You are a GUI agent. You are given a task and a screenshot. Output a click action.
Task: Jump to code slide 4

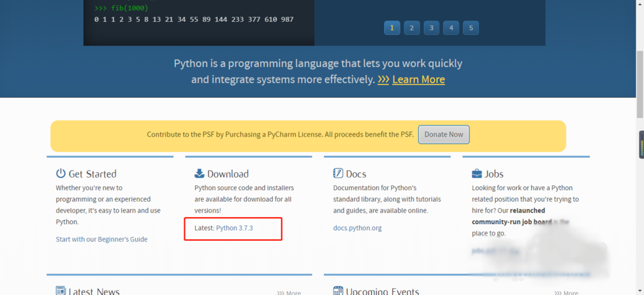451,28
